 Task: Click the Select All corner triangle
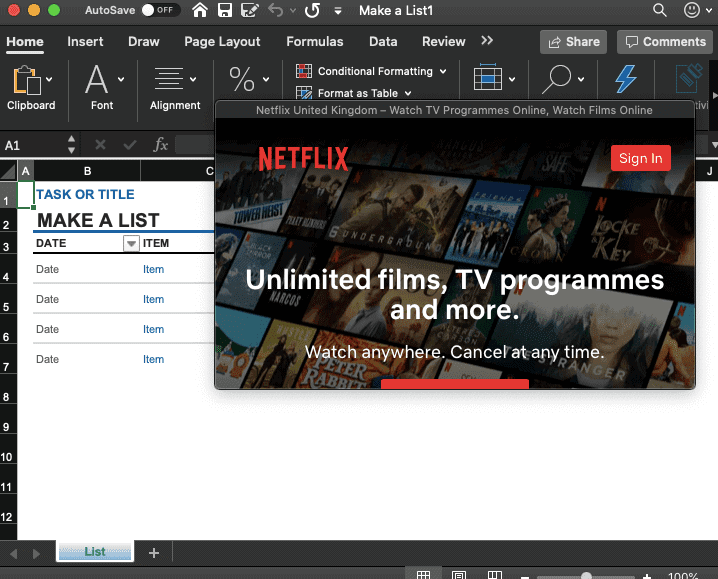(8, 171)
